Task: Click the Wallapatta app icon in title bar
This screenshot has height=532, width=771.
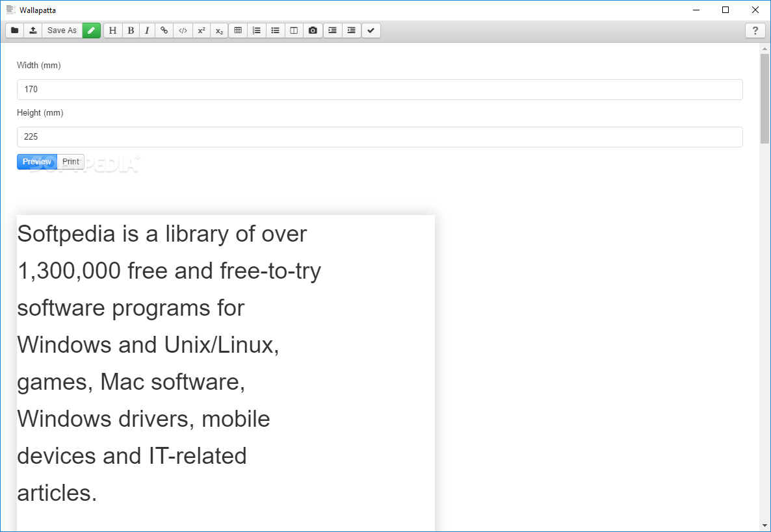Action: pyautogui.click(x=11, y=10)
